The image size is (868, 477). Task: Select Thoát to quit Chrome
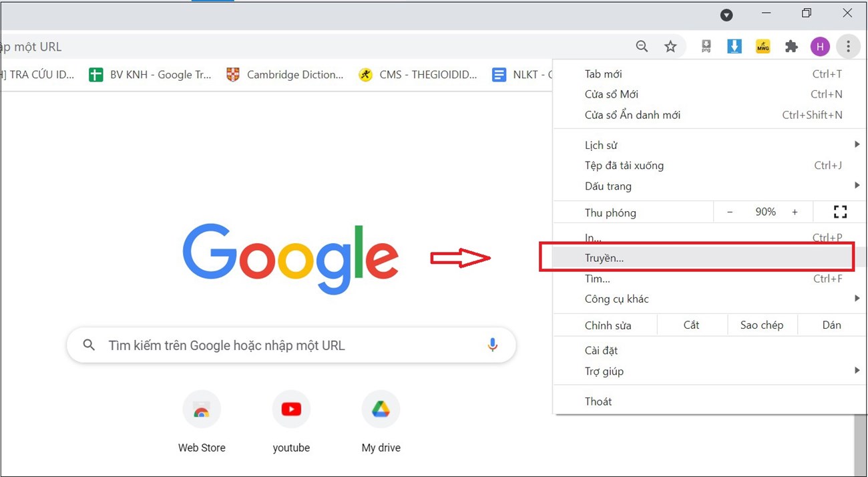[710, 402]
